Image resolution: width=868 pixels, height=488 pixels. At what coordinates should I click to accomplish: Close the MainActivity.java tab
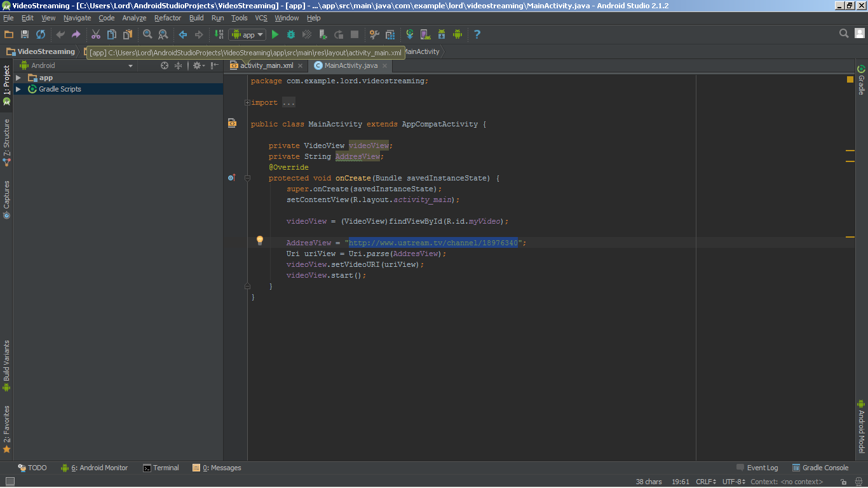pos(384,65)
